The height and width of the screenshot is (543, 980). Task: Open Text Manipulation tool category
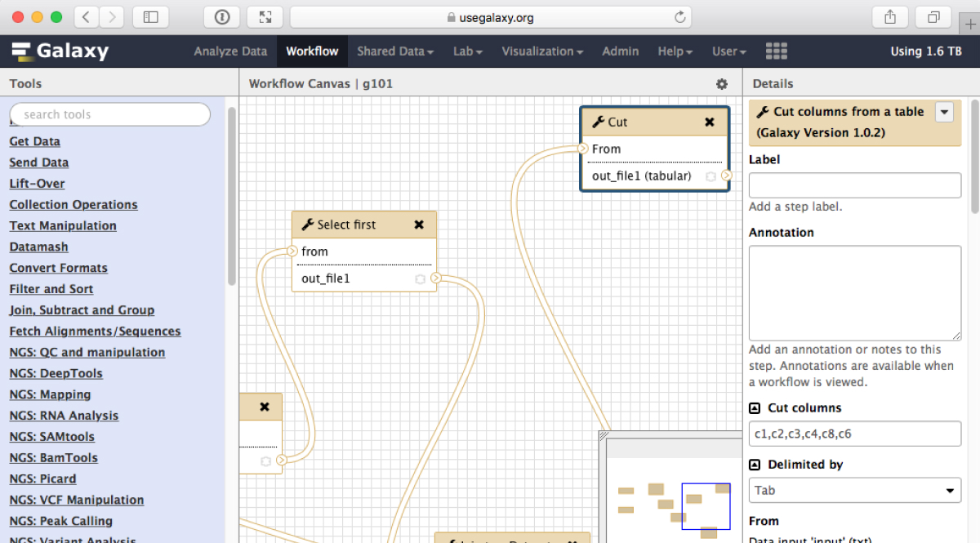click(x=63, y=226)
